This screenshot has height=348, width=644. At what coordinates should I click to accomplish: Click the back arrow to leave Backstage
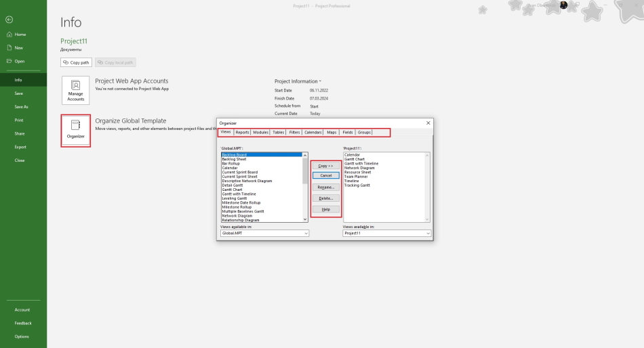click(x=9, y=19)
